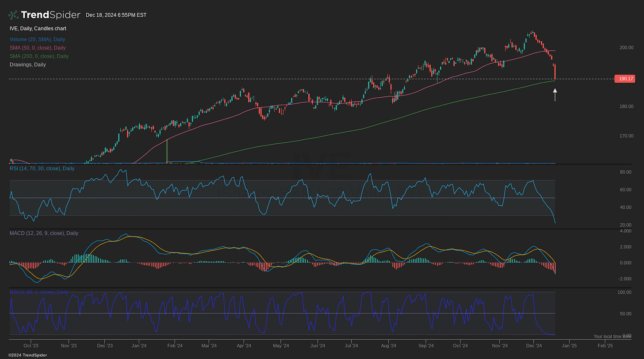
Task: Click Oct '23 on the time axis
Action: point(31,345)
